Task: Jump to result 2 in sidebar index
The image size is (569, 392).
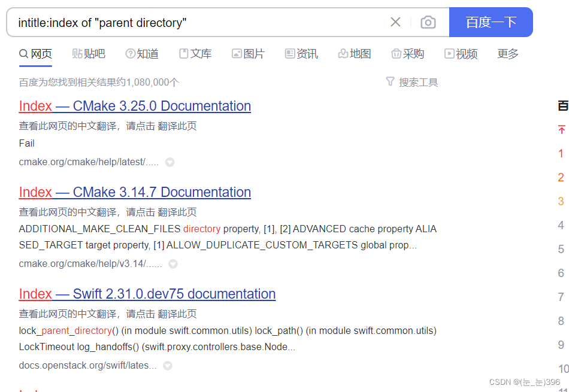Action: coord(561,177)
